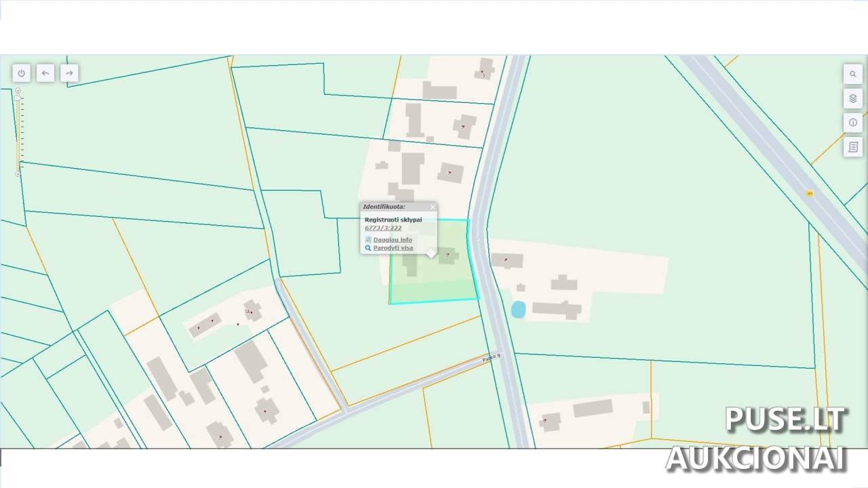Close the Identifikuota popup

point(433,207)
